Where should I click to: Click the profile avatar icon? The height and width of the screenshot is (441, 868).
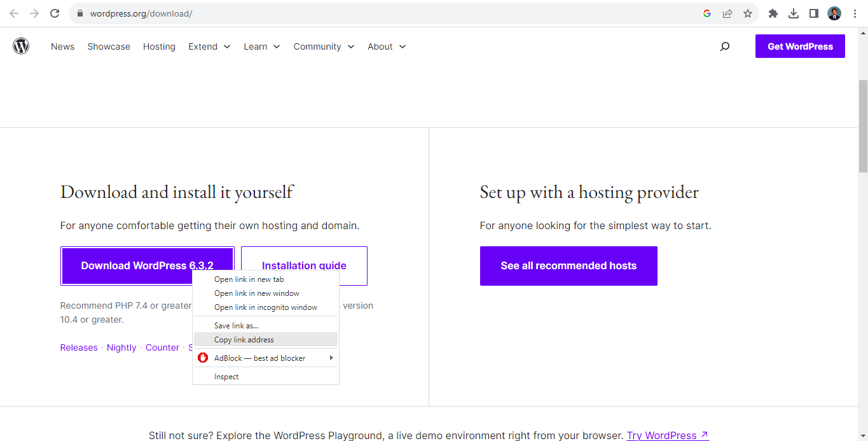pyautogui.click(x=834, y=13)
